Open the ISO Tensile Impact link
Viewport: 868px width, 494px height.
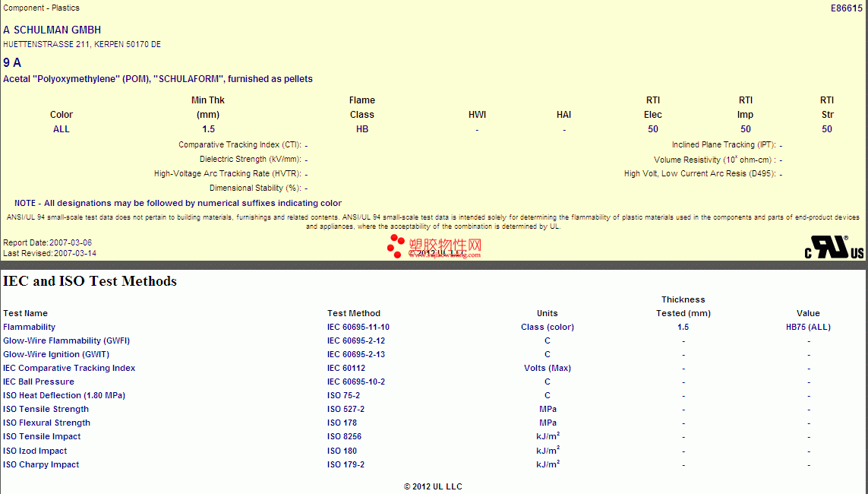42,436
